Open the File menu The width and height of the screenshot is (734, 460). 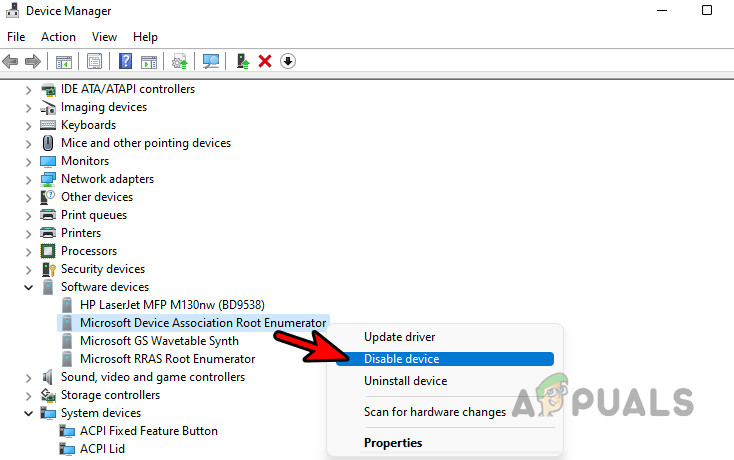16,37
